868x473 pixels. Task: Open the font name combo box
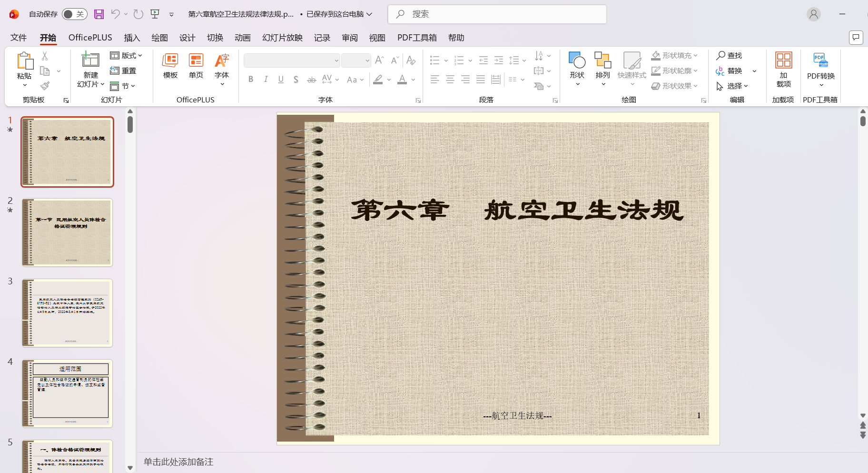292,60
